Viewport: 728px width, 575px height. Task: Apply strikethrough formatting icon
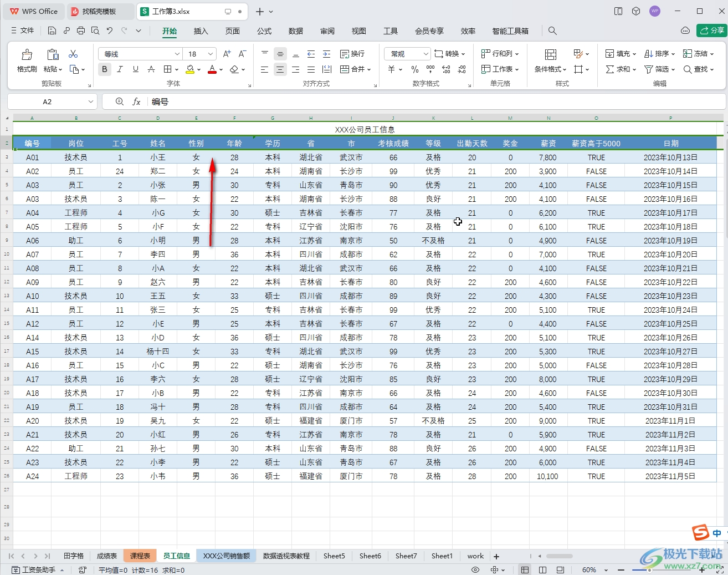click(x=151, y=69)
